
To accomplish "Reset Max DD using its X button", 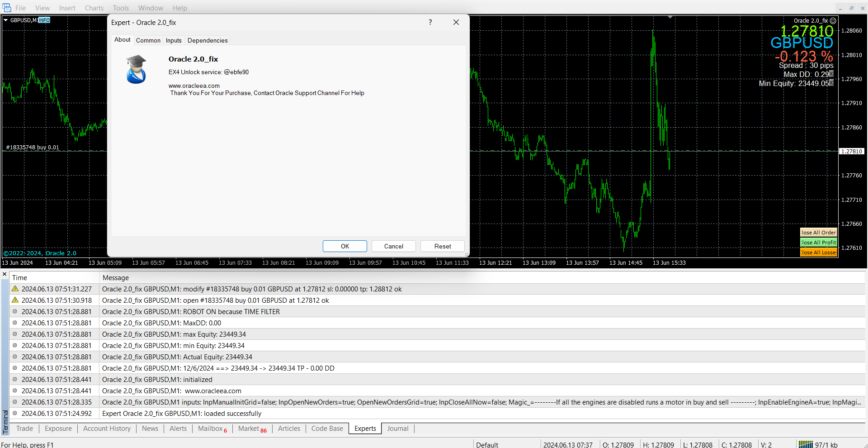I will (x=831, y=74).
